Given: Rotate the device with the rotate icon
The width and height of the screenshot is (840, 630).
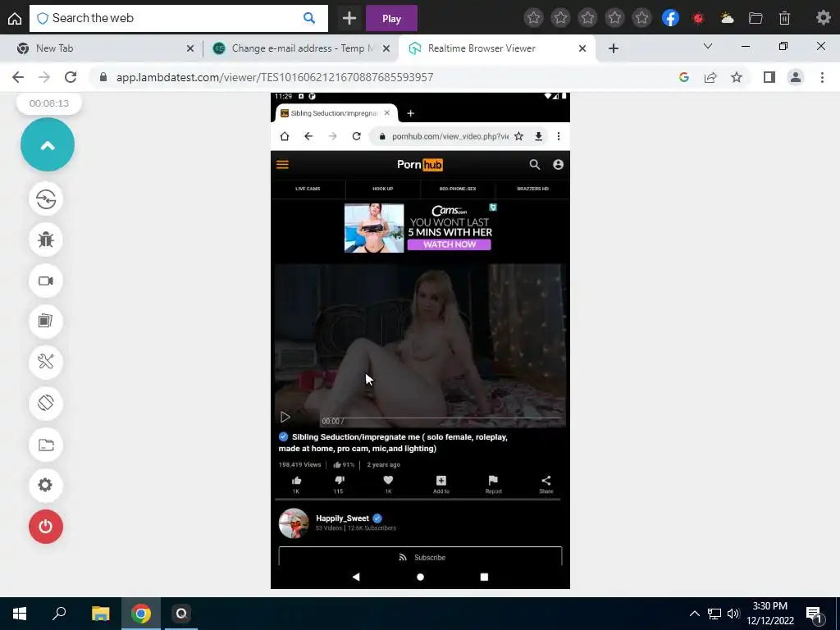Looking at the screenshot, I should point(46,403).
